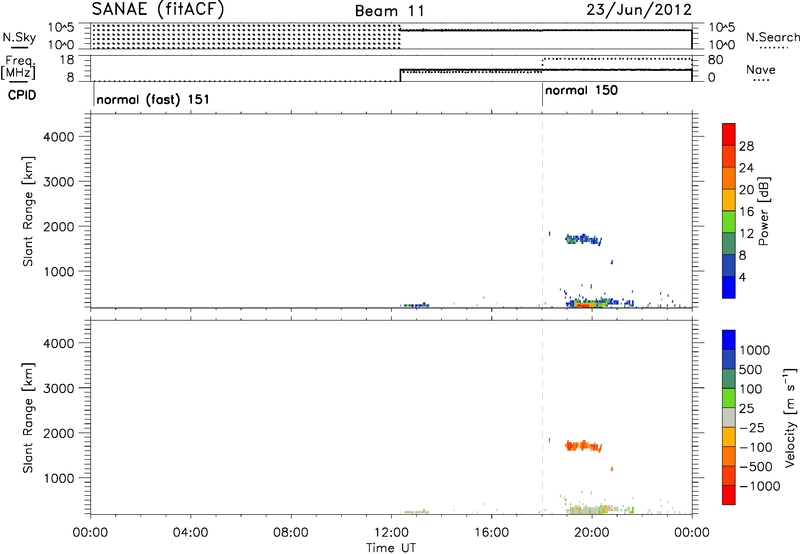Click the red bottom segment of the velocity colorbar
The image size is (800, 554).
(729, 495)
